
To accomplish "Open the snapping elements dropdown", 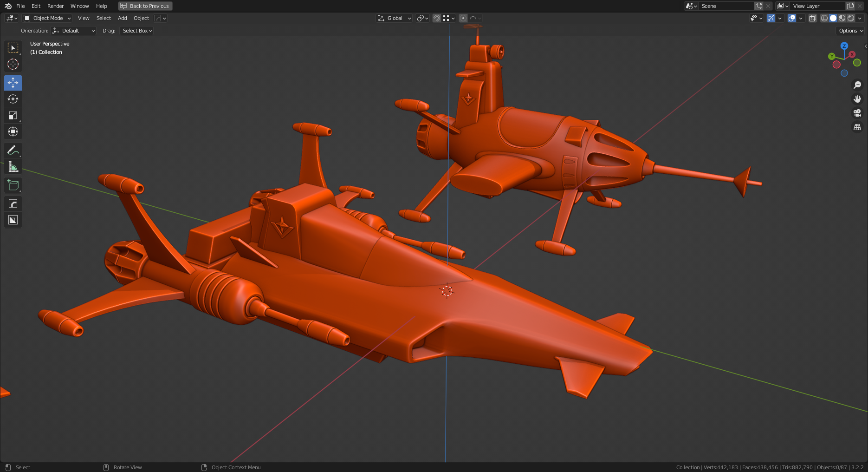I will (x=449, y=18).
